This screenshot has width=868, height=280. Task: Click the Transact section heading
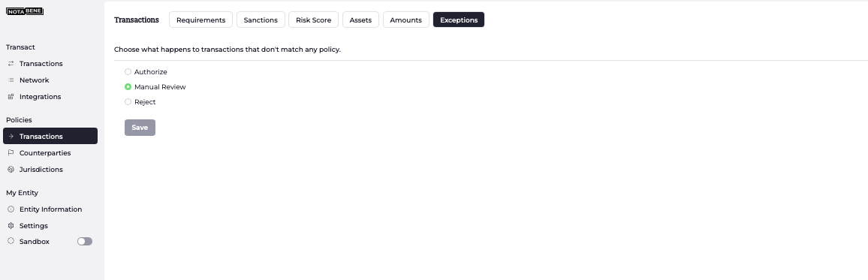coord(20,47)
